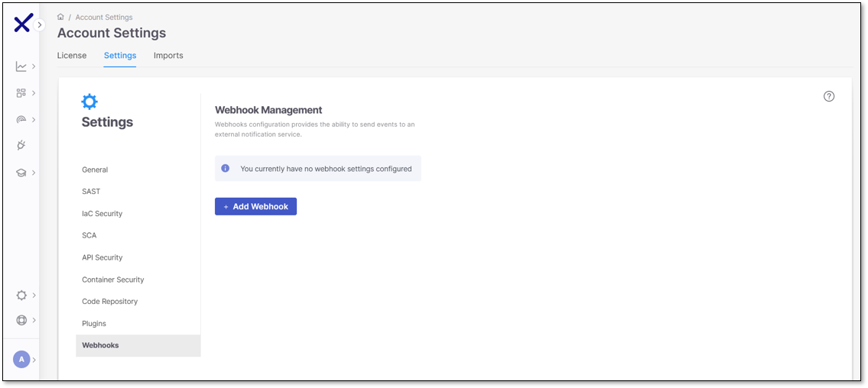The width and height of the screenshot is (868, 388).
Task: Open the help question mark icon
Action: (x=829, y=96)
